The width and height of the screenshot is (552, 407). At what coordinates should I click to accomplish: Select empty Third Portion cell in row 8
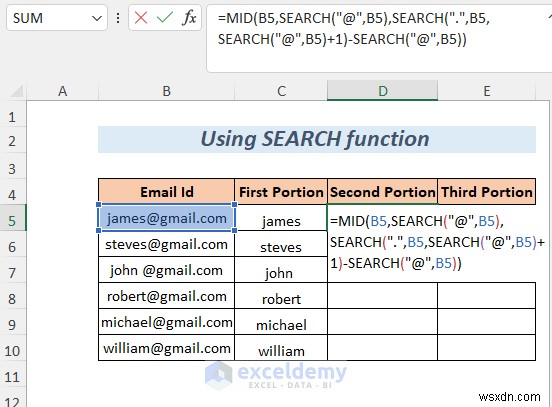(487, 296)
